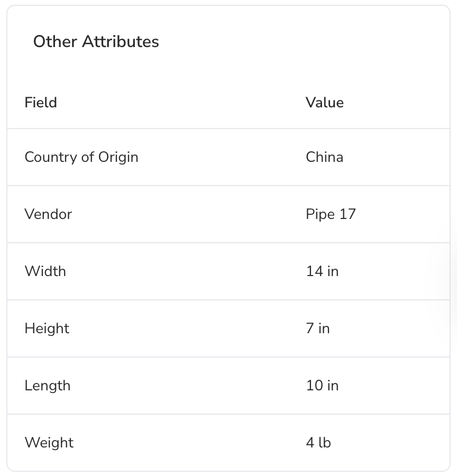Select the Length field label

point(48,386)
